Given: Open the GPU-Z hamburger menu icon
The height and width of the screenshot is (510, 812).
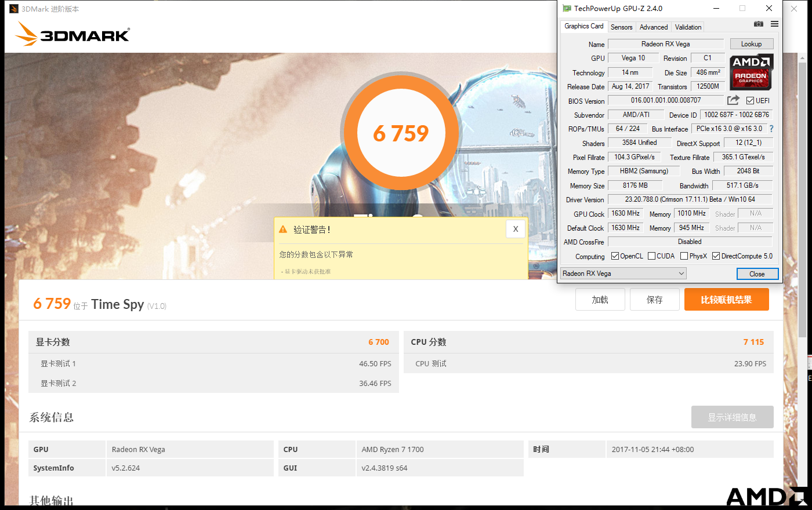Looking at the screenshot, I should (774, 24).
